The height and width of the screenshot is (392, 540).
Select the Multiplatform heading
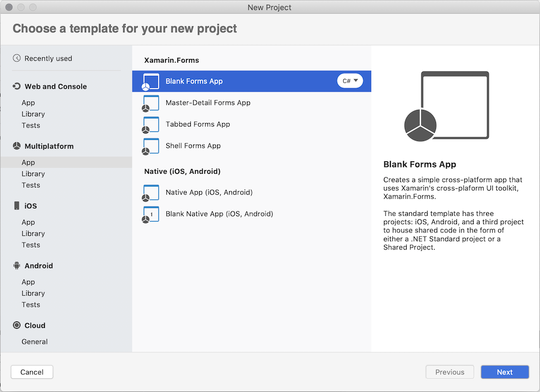click(49, 146)
